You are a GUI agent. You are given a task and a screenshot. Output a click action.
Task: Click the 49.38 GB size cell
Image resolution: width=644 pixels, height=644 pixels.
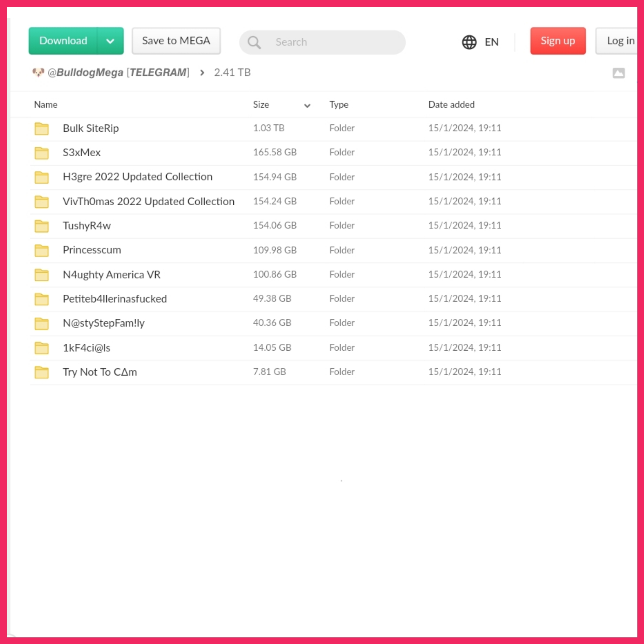coord(272,299)
